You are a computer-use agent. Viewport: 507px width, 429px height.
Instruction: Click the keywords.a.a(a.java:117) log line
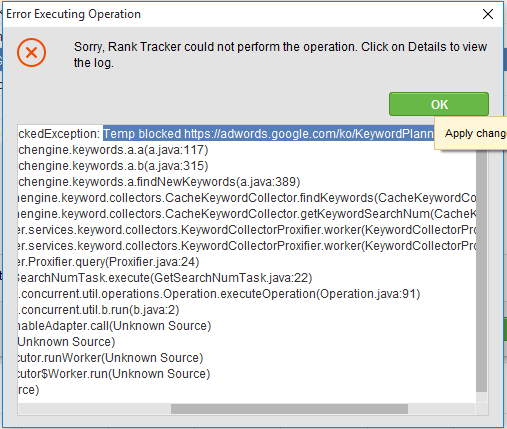113,150
